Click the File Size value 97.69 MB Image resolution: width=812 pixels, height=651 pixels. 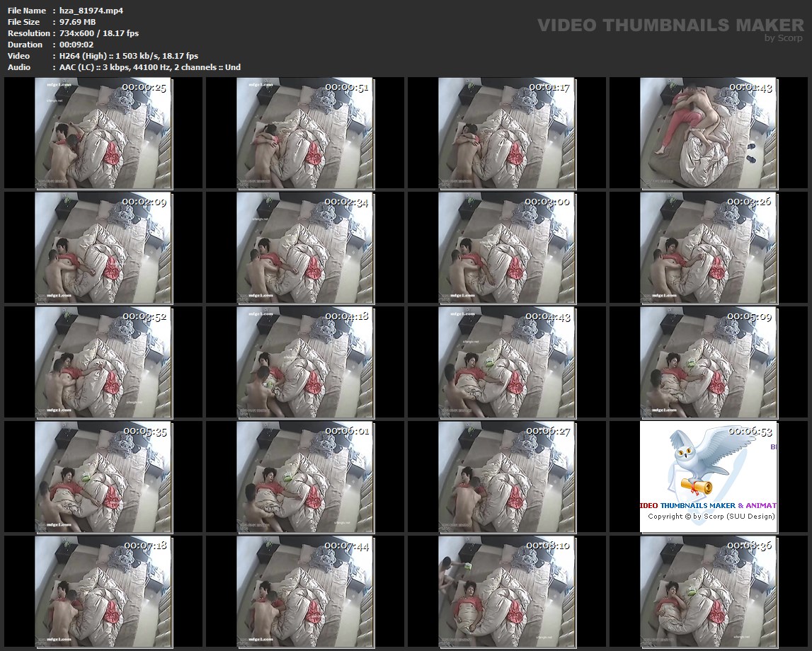pos(74,22)
